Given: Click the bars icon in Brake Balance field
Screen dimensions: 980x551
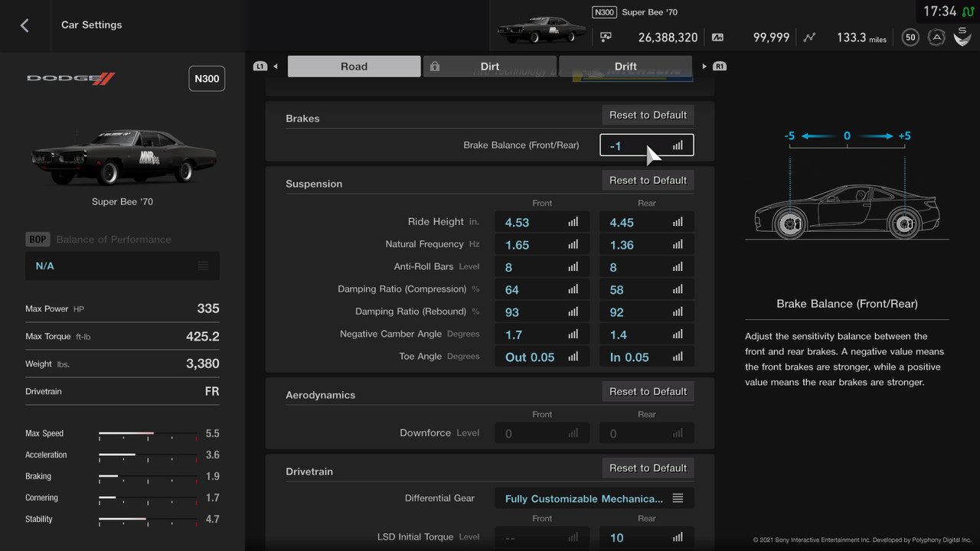Looking at the screenshot, I should (678, 145).
